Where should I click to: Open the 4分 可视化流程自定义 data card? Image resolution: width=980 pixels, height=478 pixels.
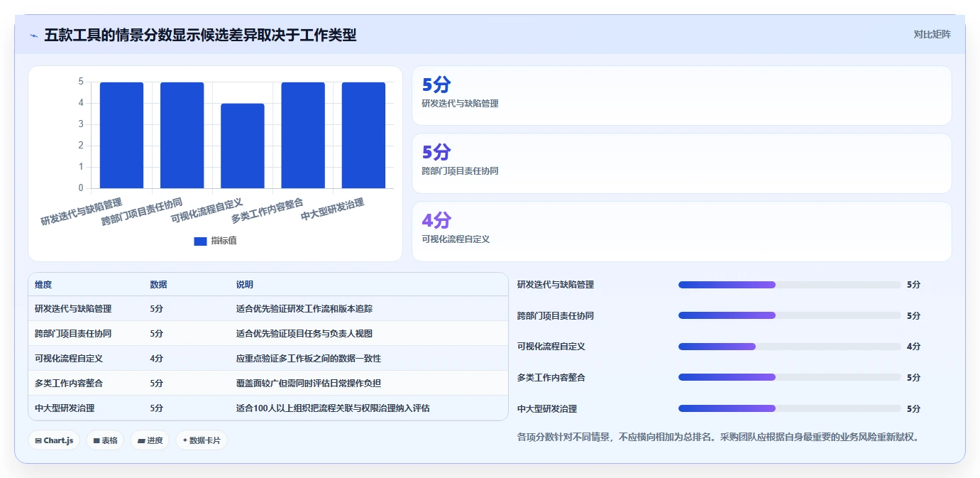[x=681, y=232]
